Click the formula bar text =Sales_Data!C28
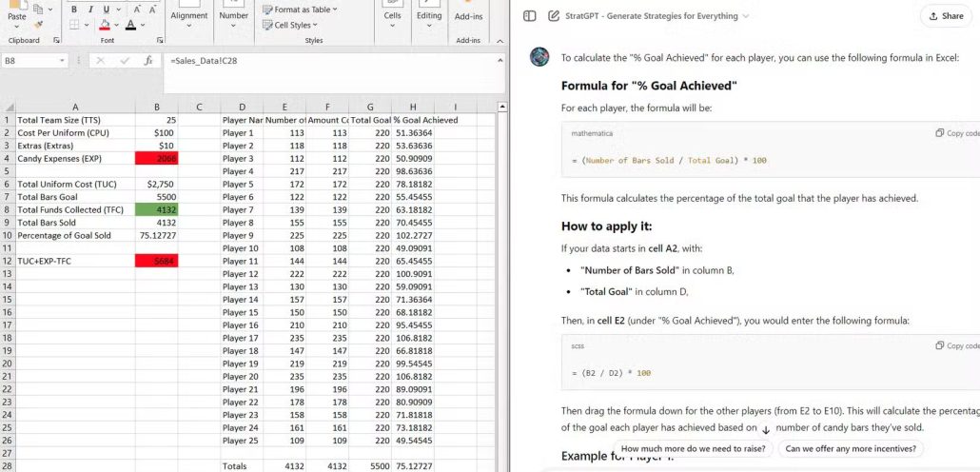Screen dimensions: 980x472 tap(203, 61)
